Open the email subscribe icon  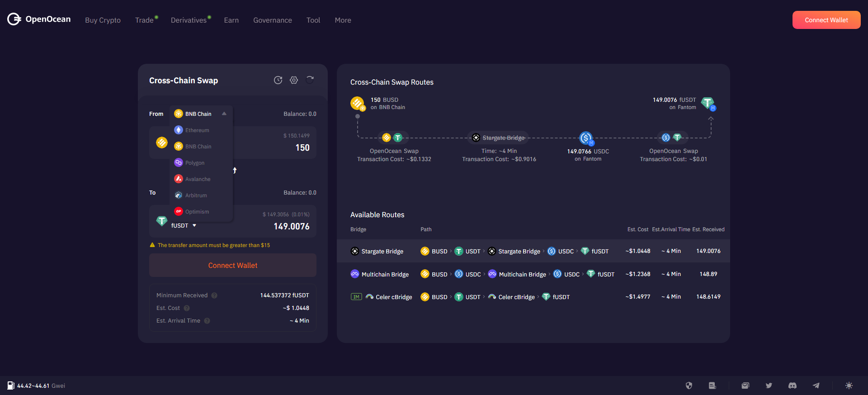pyautogui.click(x=745, y=385)
